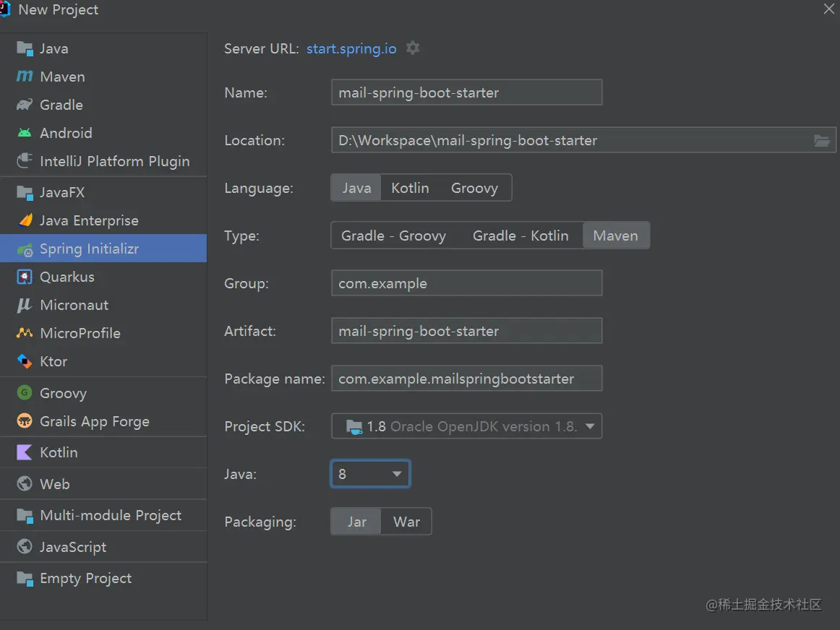Viewport: 840px width, 630px height.
Task: Click the Java folder icon in sidebar
Action: pos(25,48)
